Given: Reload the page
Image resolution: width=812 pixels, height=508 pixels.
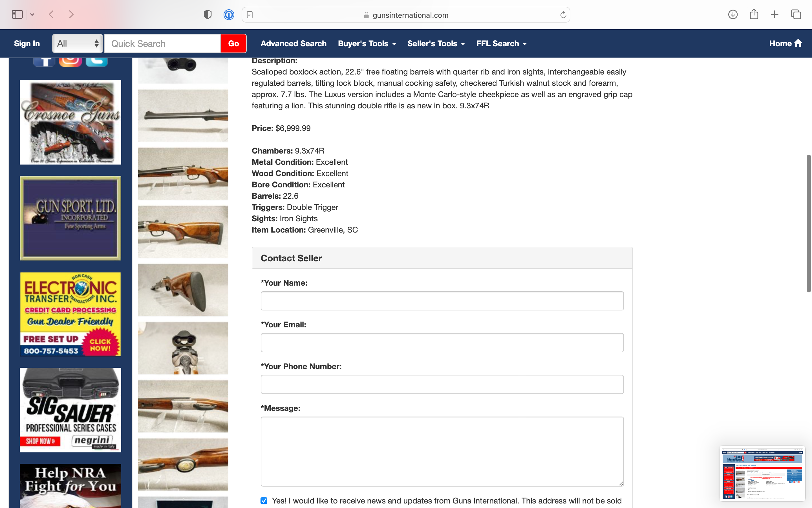Looking at the screenshot, I should click(x=563, y=15).
